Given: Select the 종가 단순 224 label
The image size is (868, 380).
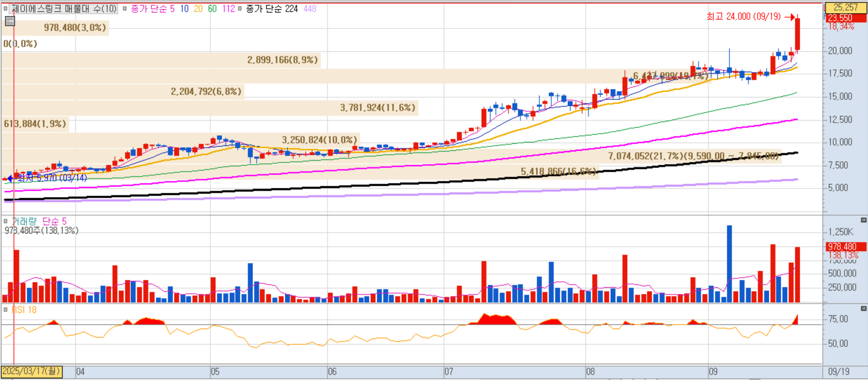Looking at the screenshot, I should (272, 8).
